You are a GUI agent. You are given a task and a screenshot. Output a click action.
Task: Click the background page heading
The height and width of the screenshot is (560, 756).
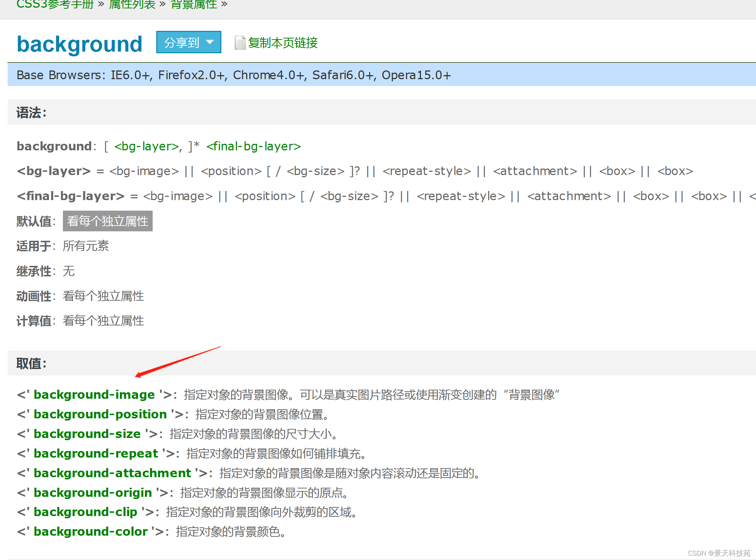click(x=79, y=44)
